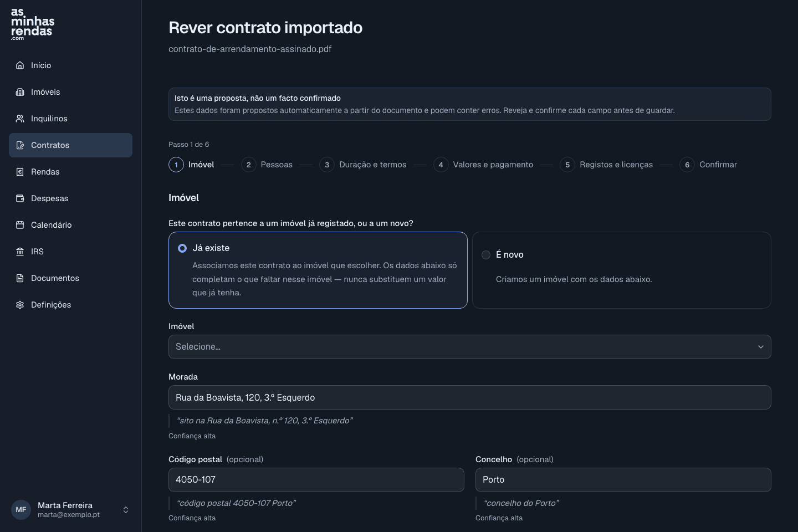Click the Calendário calendar icon
This screenshot has width=798, height=532.
20,225
